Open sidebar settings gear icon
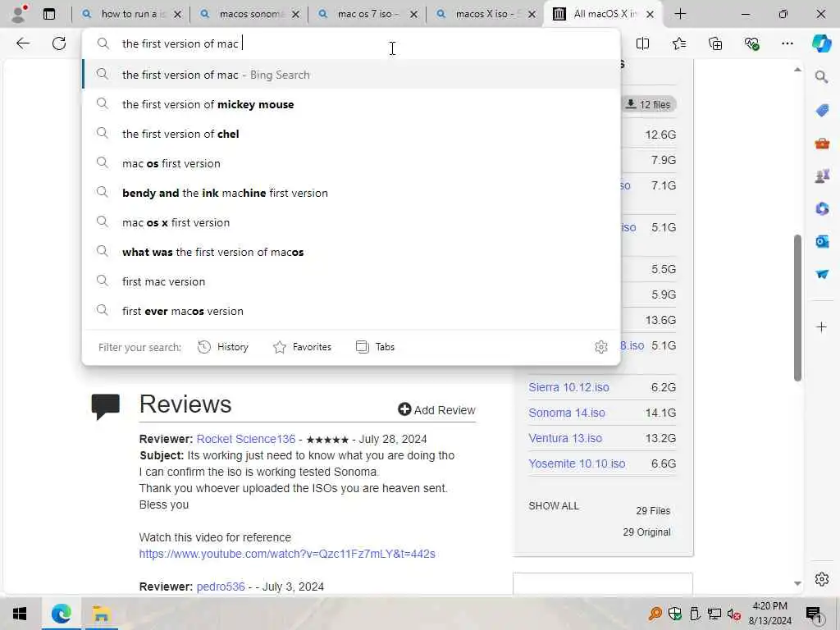Viewport: 840px width, 630px height. [822, 579]
